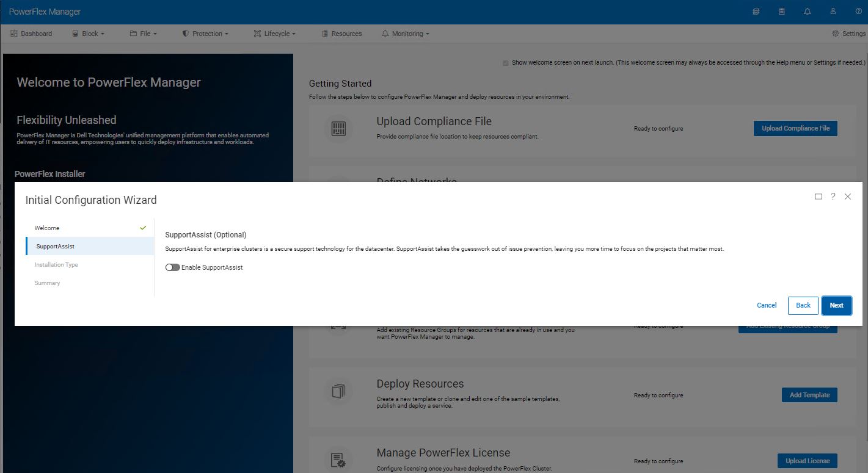Viewport: 868px width, 473px height.
Task: Click the Deploy Resources step icon
Action: (338, 391)
